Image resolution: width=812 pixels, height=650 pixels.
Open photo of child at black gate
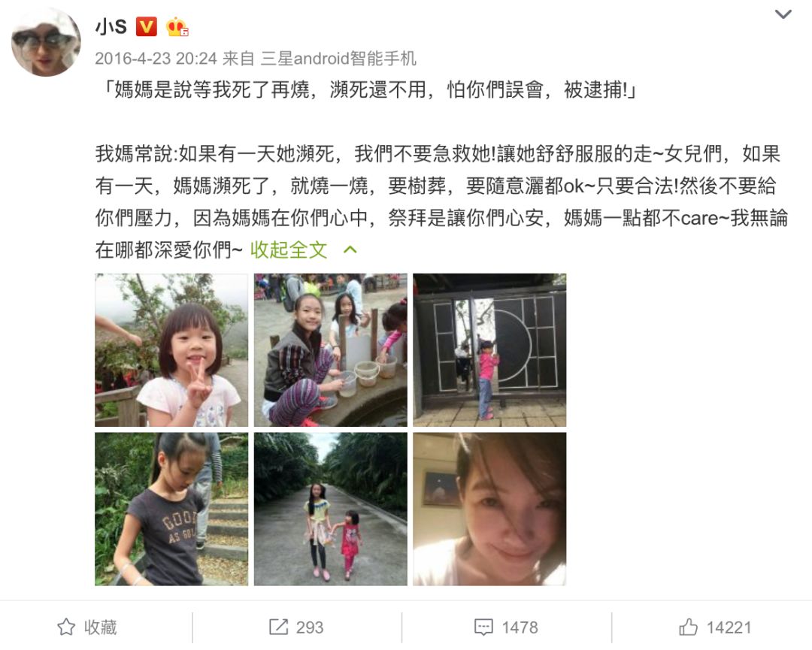[489, 350]
